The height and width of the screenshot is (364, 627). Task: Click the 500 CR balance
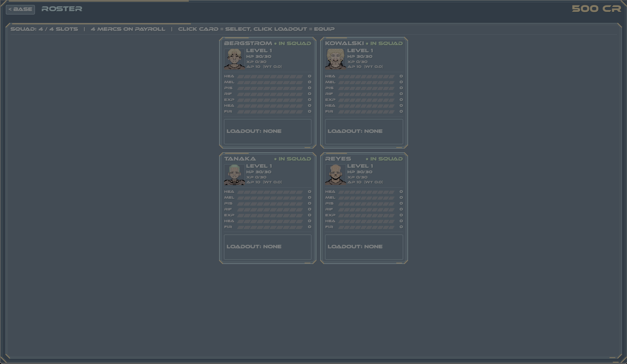(x=596, y=9)
